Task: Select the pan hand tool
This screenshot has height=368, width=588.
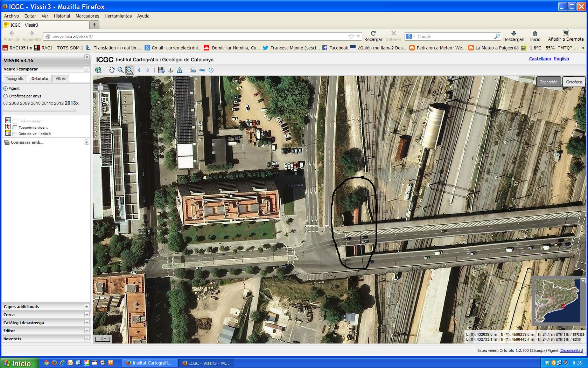Action: click(111, 70)
